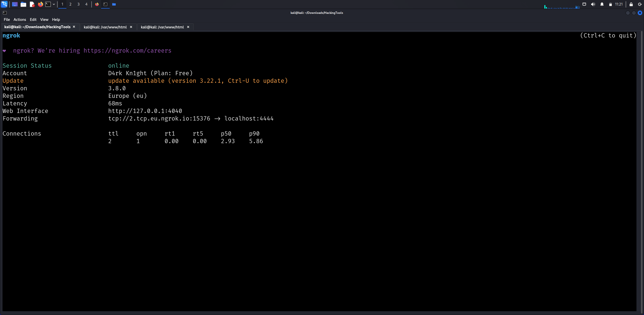Click the web interface URL 127.0.0.1:4040
This screenshot has height=315, width=644.
coord(145,111)
